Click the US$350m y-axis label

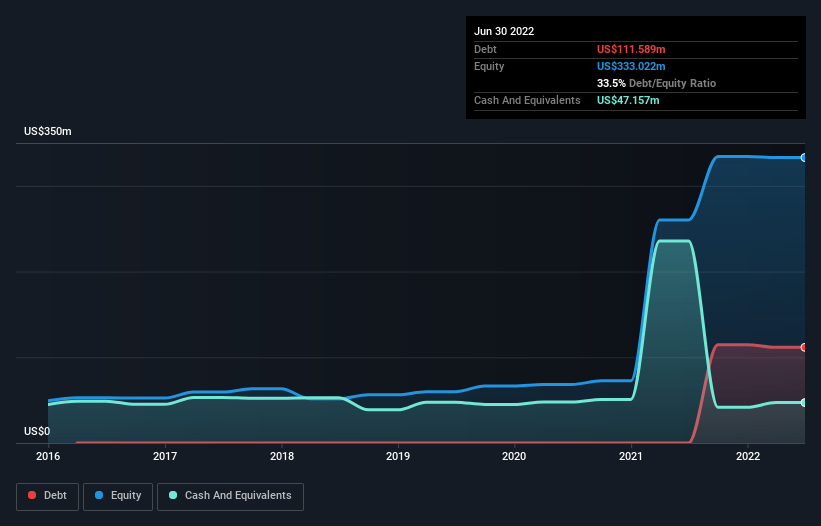[x=48, y=131]
